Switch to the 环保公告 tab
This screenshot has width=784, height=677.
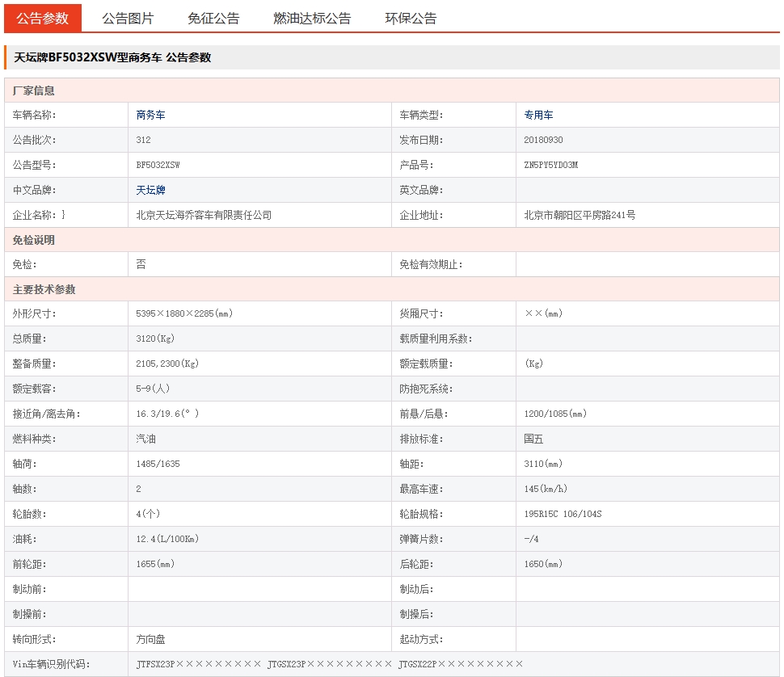coord(411,19)
